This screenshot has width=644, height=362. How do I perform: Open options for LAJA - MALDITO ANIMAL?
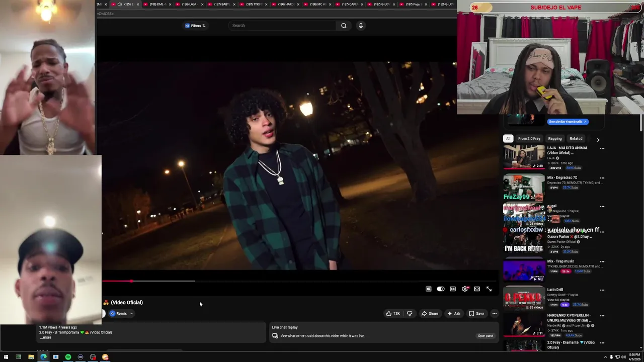602,148
